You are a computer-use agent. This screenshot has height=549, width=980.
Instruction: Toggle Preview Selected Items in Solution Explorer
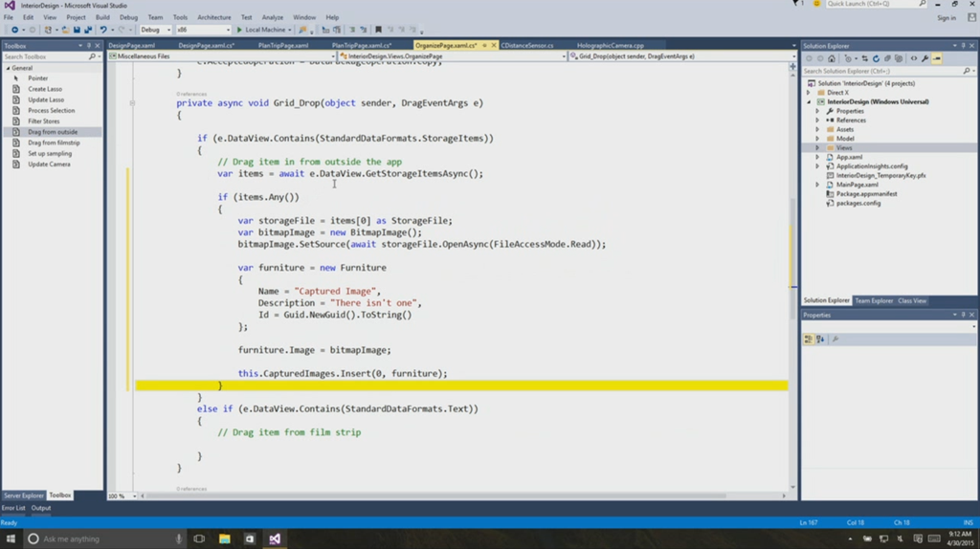pyautogui.click(x=937, y=58)
